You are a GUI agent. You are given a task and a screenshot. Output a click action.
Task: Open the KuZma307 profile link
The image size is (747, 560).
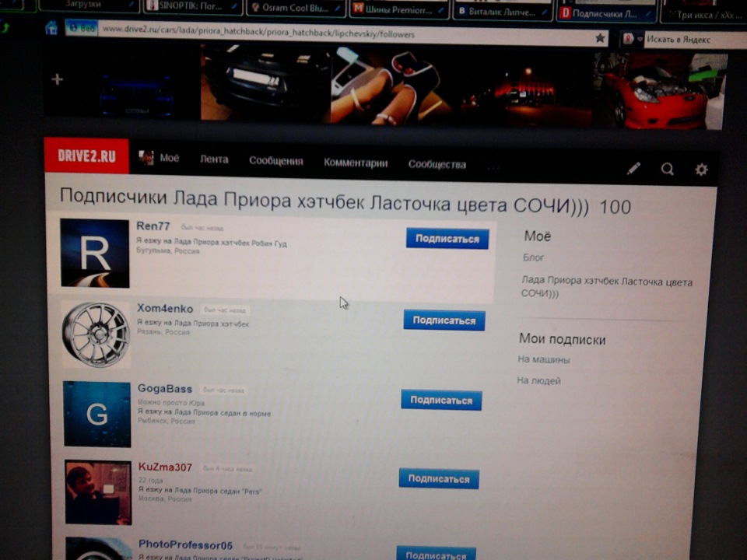[x=165, y=467]
